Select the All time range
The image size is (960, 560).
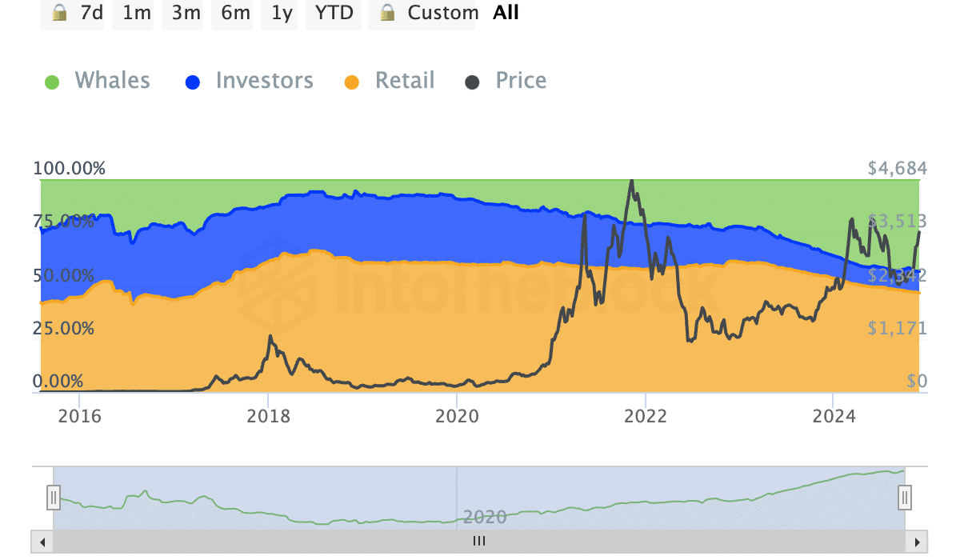(x=506, y=13)
